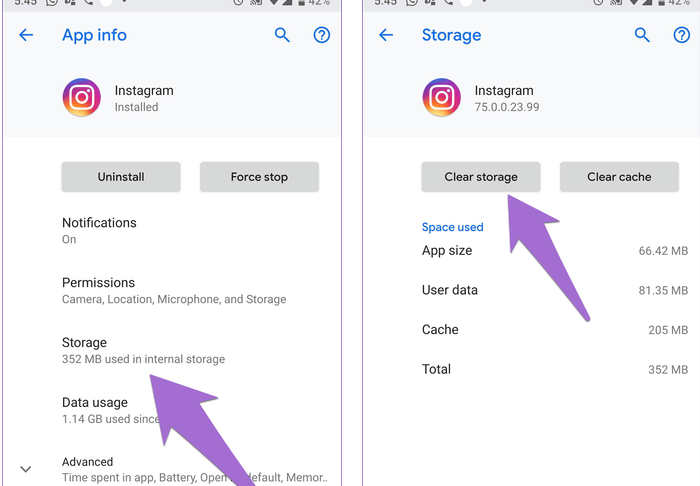Tap the search icon on Storage screen
The height and width of the screenshot is (486, 700).
[x=642, y=35]
